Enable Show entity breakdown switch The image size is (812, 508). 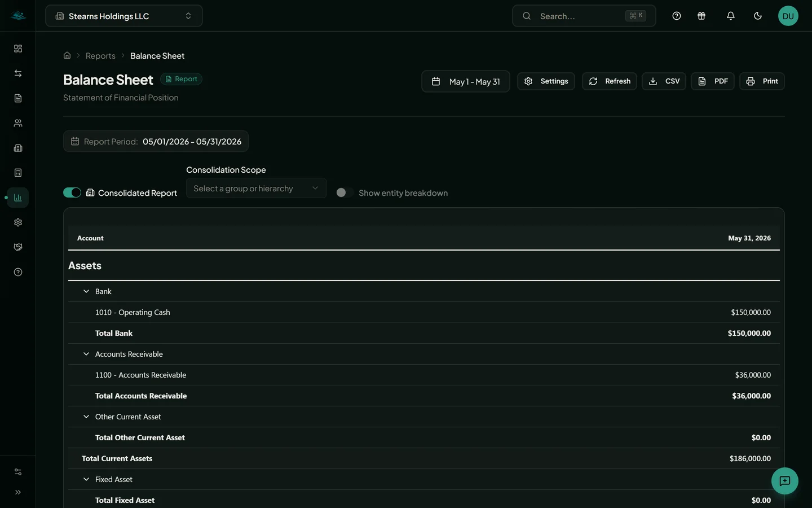tap(345, 192)
